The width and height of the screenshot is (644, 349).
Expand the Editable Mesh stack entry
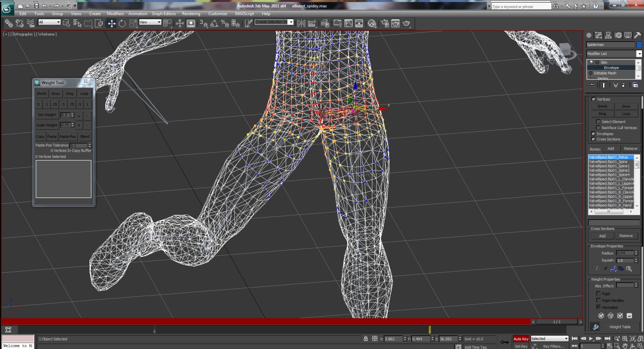pyautogui.click(x=591, y=73)
